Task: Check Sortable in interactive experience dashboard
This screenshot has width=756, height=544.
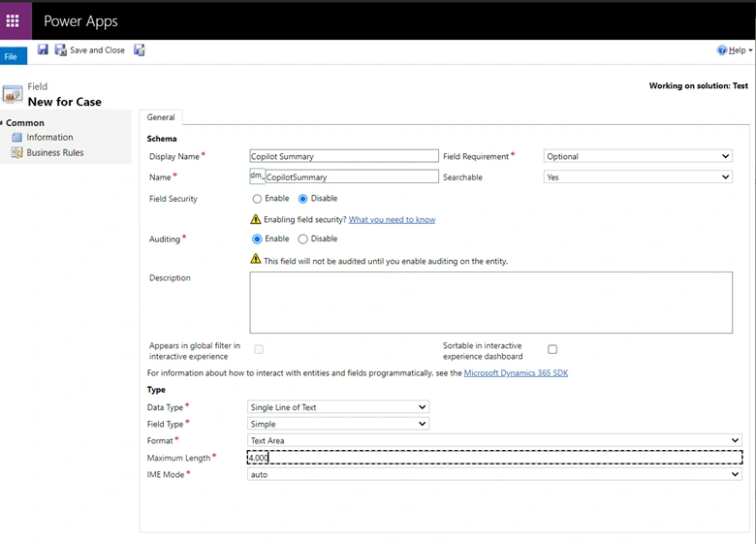Action: pos(552,349)
